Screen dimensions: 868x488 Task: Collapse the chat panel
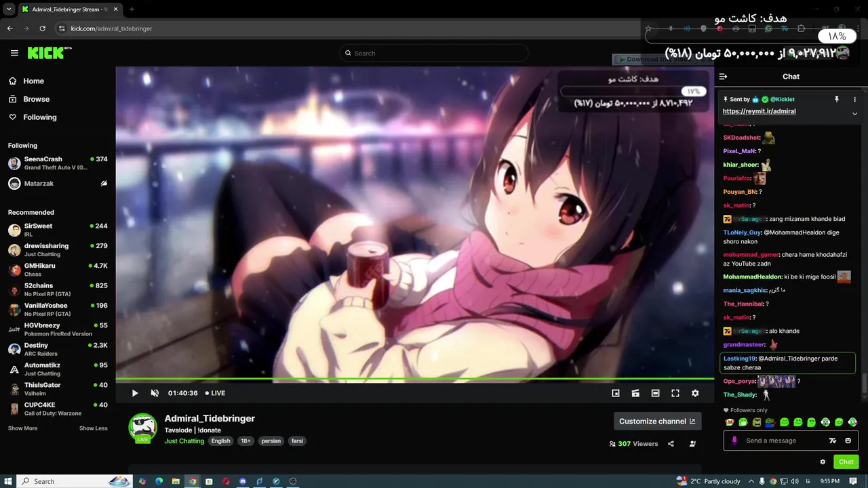click(x=724, y=77)
